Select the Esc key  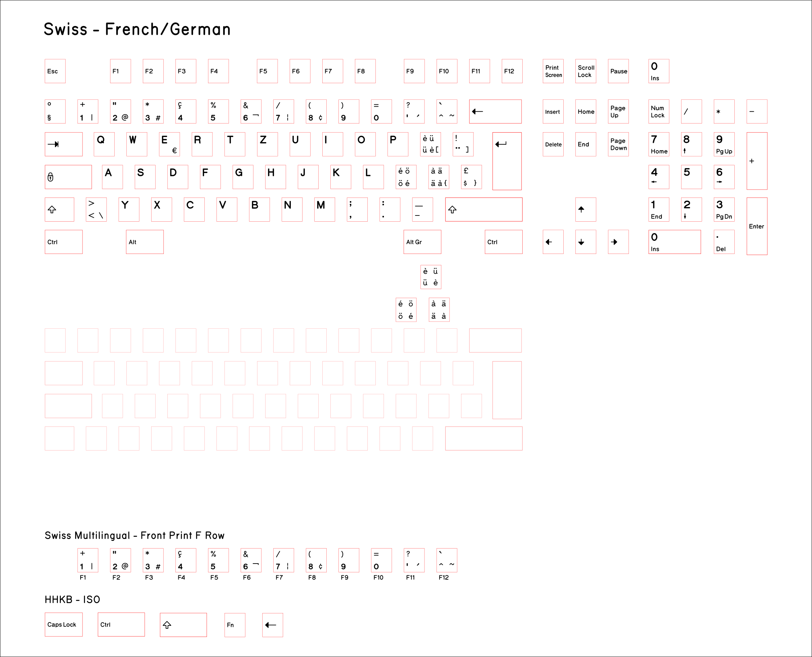[55, 71]
